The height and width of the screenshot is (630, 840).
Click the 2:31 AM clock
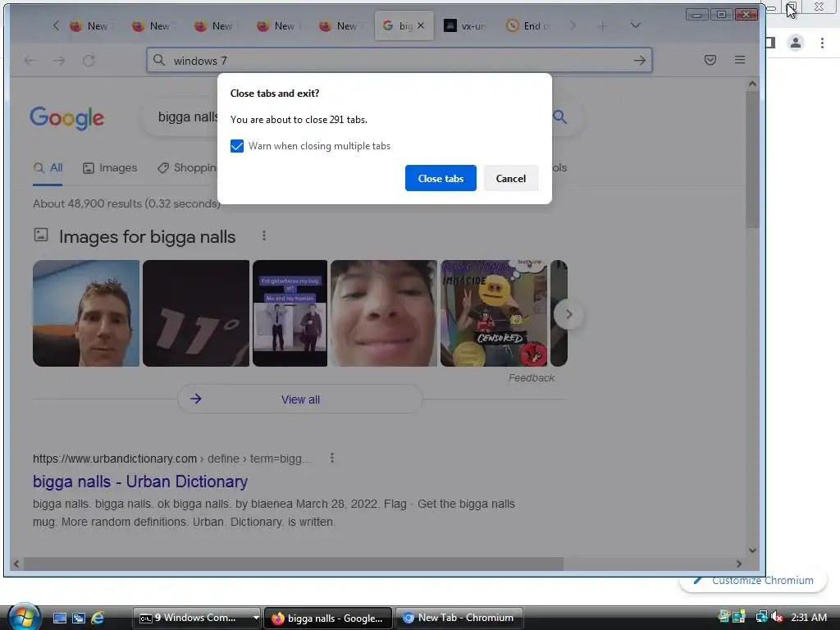click(x=808, y=617)
